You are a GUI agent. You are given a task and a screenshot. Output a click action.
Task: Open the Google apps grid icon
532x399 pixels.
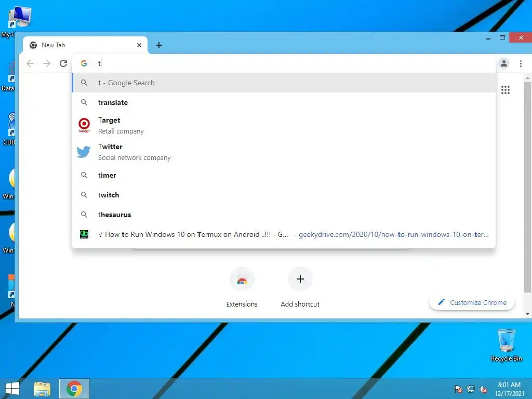(x=506, y=90)
